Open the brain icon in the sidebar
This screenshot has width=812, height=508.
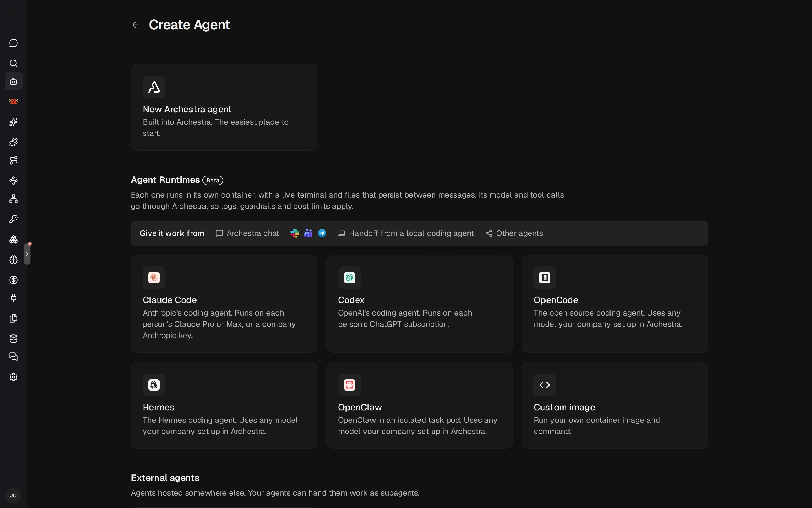pyautogui.click(x=14, y=260)
